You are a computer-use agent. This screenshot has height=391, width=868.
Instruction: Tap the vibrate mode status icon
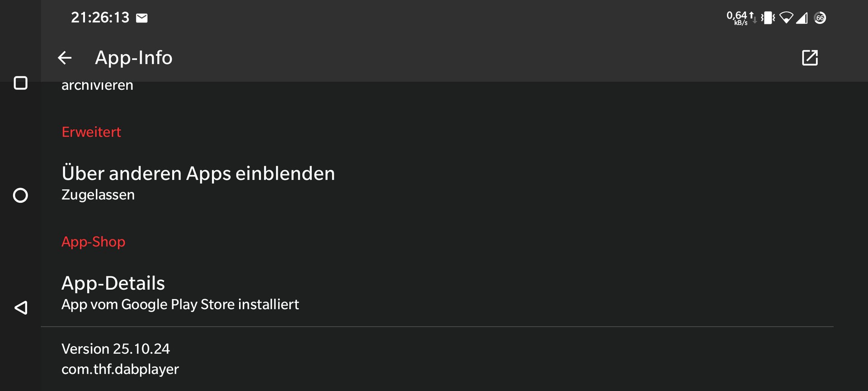768,18
